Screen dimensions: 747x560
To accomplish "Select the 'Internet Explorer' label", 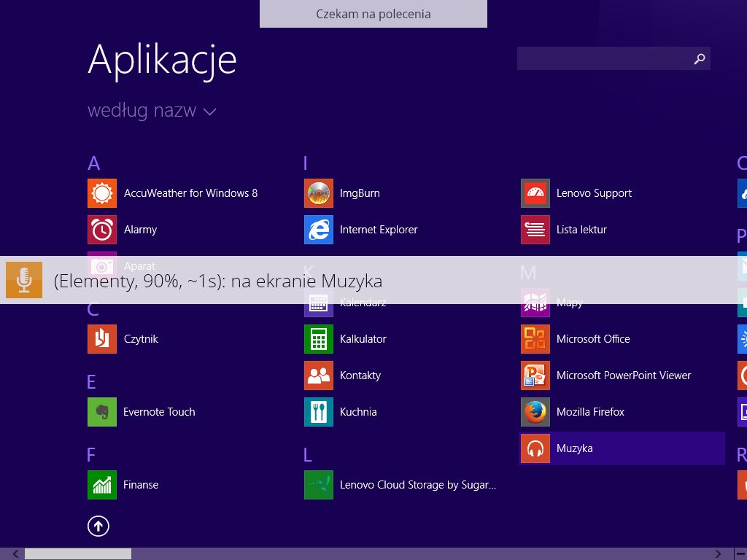I will click(379, 230).
